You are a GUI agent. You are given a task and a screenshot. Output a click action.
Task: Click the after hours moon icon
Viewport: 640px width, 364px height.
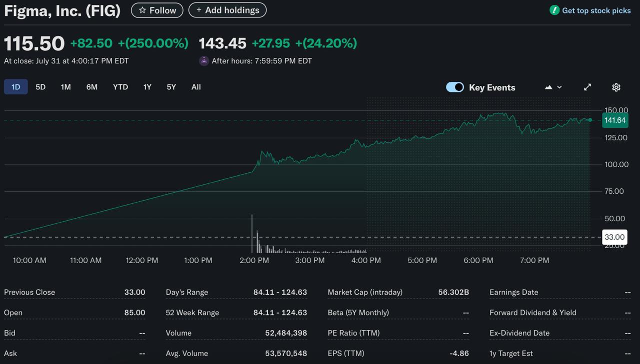[x=204, y=61]
